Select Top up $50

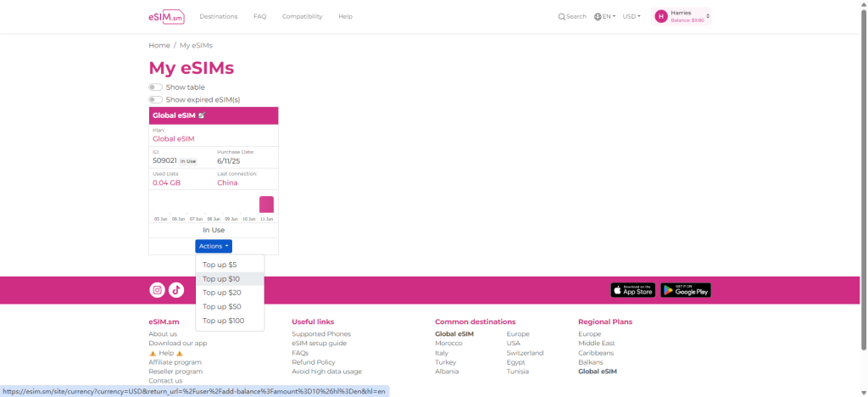tap(230, 306)
